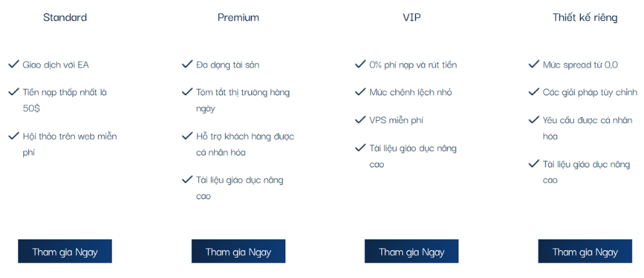Select the Standard plan heading
Screen dimensions: 644x278
65,17
